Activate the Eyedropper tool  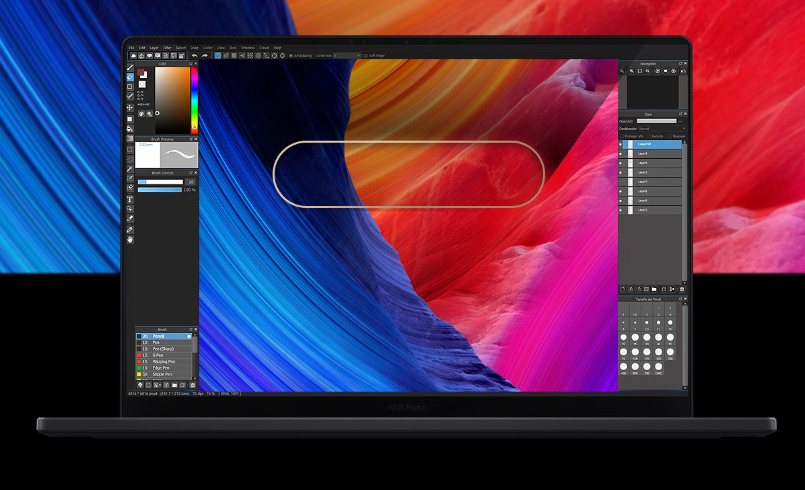(x=130, y=219)
